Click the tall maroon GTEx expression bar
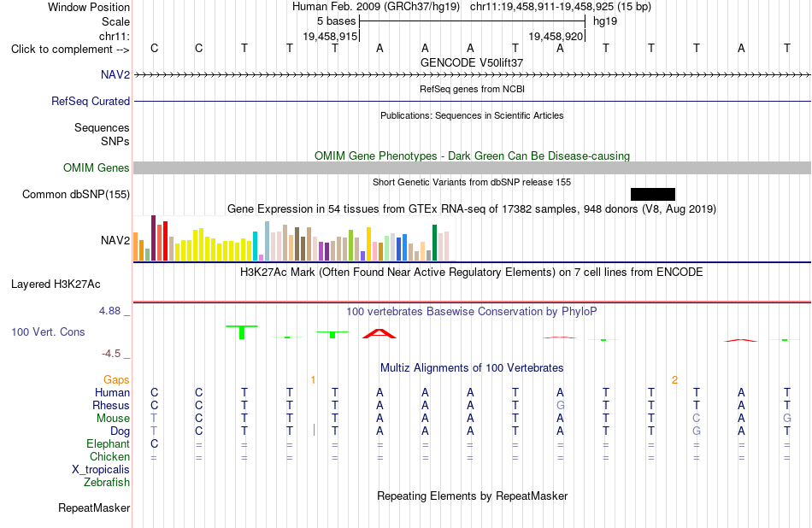 [153, 238]
